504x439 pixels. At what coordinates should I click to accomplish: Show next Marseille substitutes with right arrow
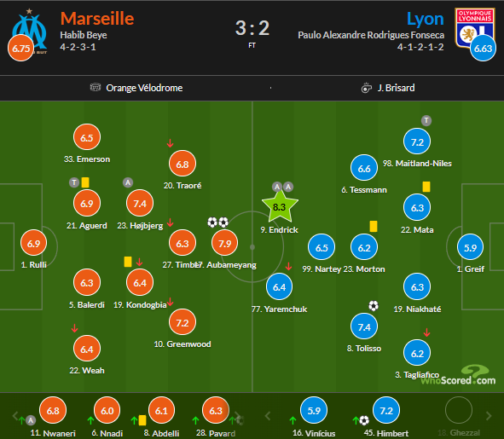click(x=237, y=415)
